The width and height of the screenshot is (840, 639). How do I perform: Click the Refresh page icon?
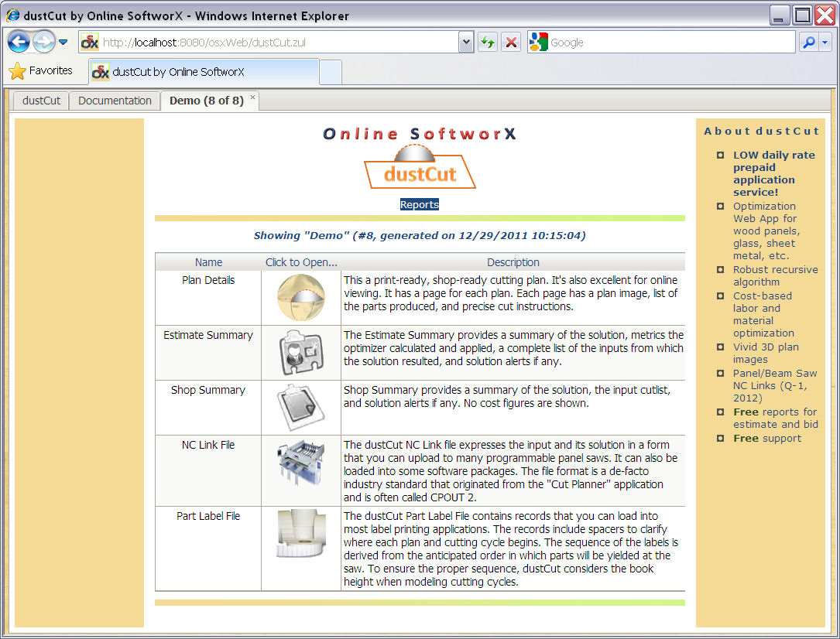pyautogui.click(x=488, y=42)
